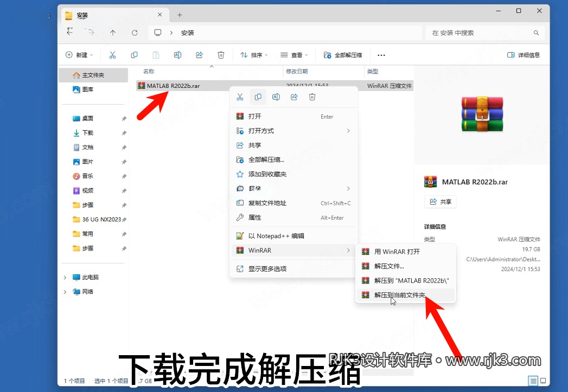Choose 显示更多选项 in the context menu
568x392 pixels.
[294, 269]
